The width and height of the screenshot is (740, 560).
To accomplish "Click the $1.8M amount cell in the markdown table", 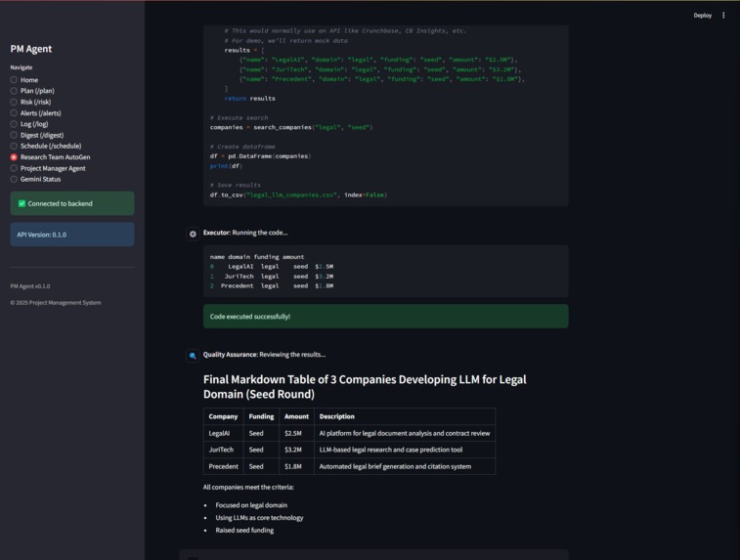I will [x=296, y=466].
